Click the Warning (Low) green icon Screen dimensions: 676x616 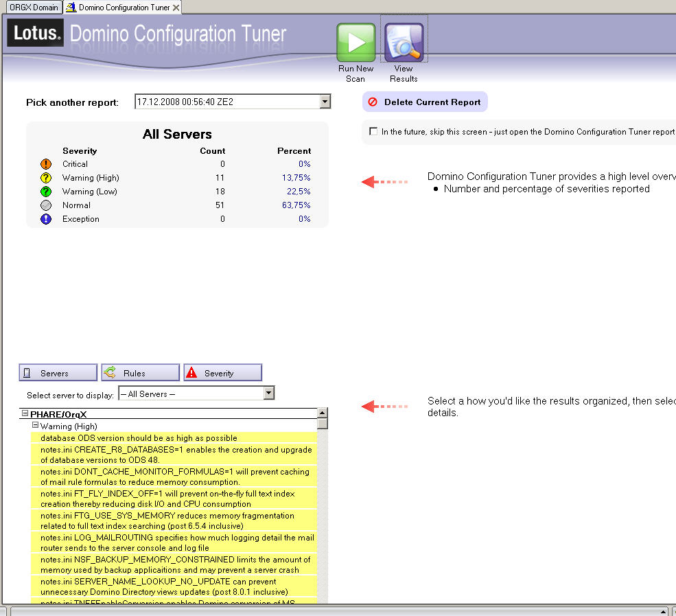pos(46,192)
